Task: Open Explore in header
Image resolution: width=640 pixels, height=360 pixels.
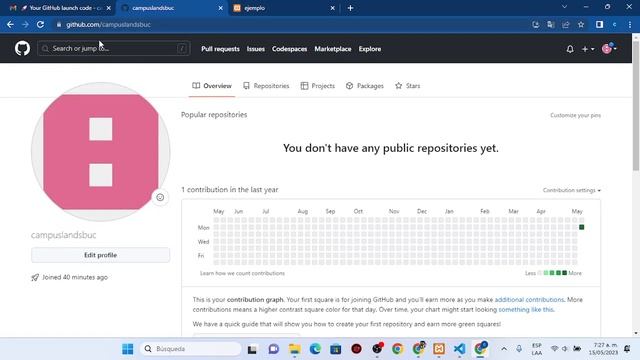Action: [370, 49]
